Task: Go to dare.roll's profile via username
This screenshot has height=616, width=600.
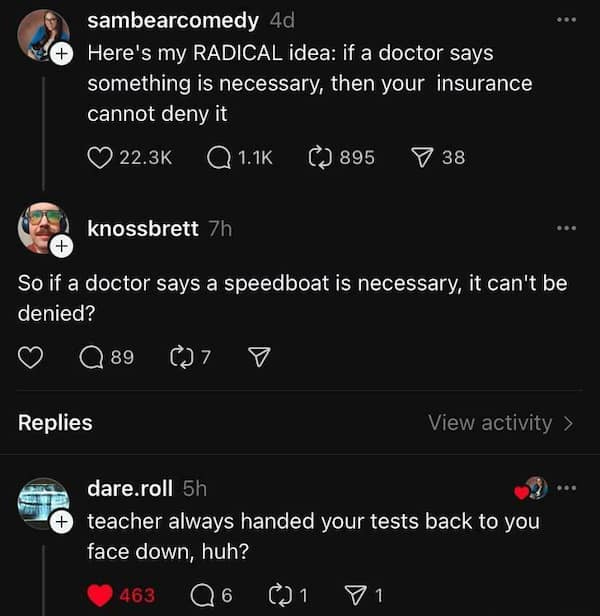Action: click(x=132, y=488)
